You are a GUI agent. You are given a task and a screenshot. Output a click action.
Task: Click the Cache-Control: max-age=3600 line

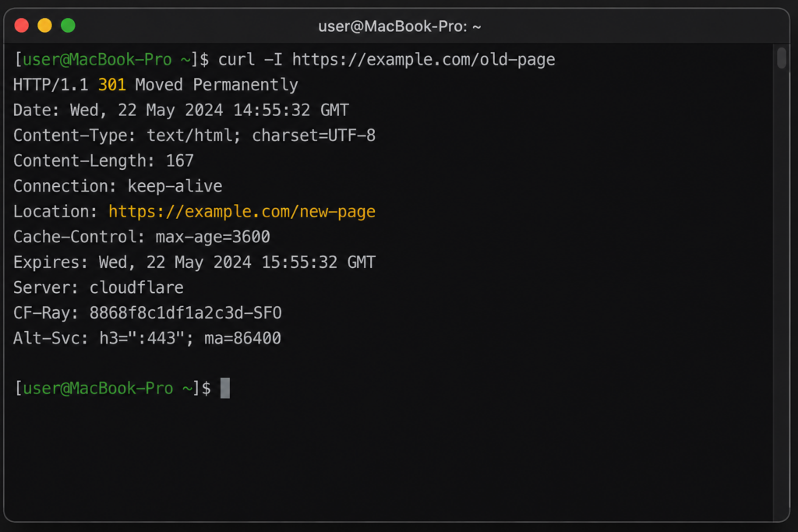(142, 237)
